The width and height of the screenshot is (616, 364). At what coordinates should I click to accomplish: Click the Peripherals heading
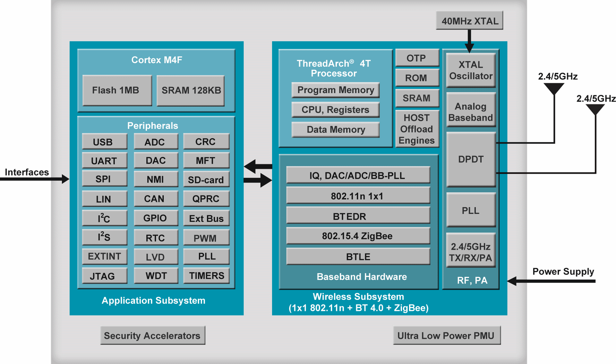(x=152, y=125)
